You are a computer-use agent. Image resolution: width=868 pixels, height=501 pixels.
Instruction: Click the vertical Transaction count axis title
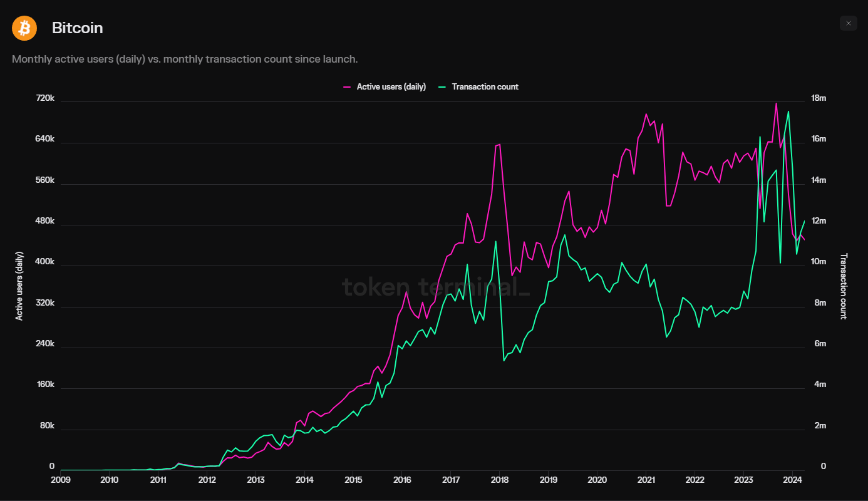click(843, 285)
